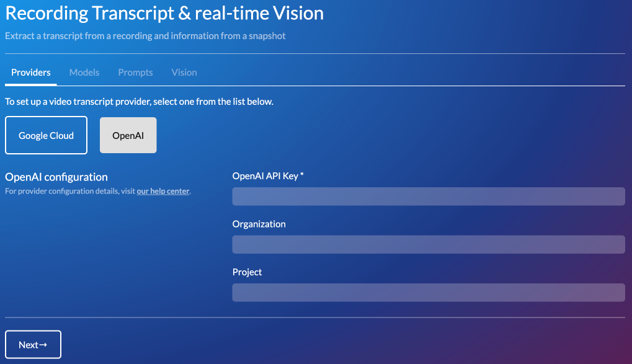632x364 pixels.
Task: Click the 'OpenAI configuration' section heading
Action: (x=56, y=177)
